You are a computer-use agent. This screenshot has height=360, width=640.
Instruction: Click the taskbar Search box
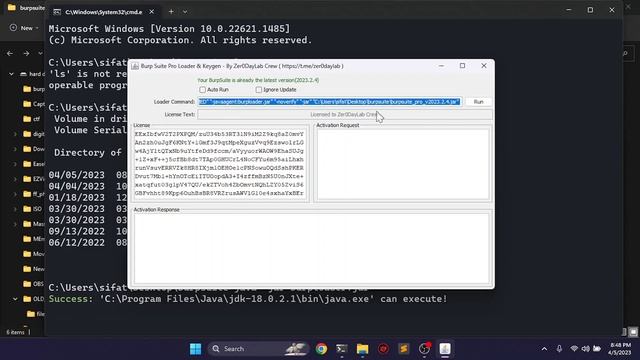(258, 349)
